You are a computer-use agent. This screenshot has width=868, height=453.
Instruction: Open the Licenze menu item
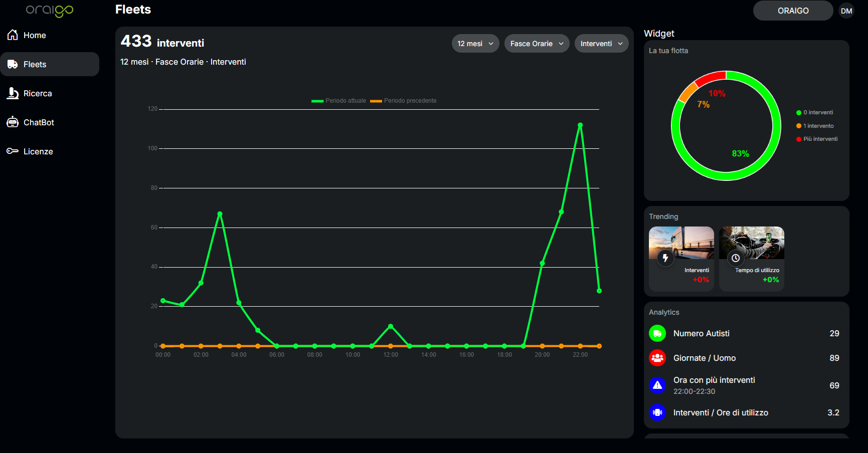point(38,151)
